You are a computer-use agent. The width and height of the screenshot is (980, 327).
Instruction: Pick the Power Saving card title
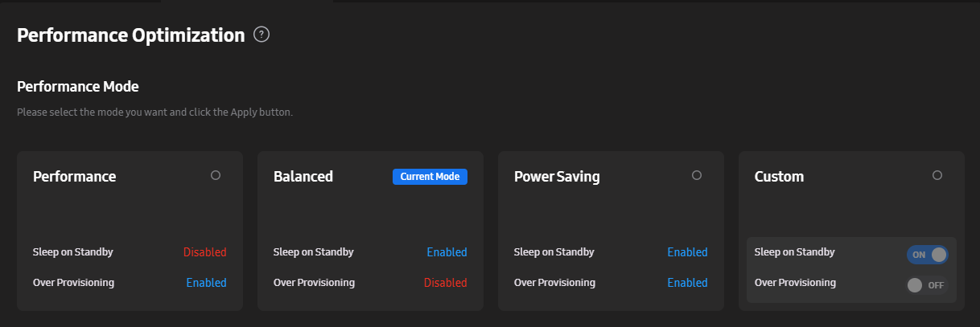[x=557, y=177]
